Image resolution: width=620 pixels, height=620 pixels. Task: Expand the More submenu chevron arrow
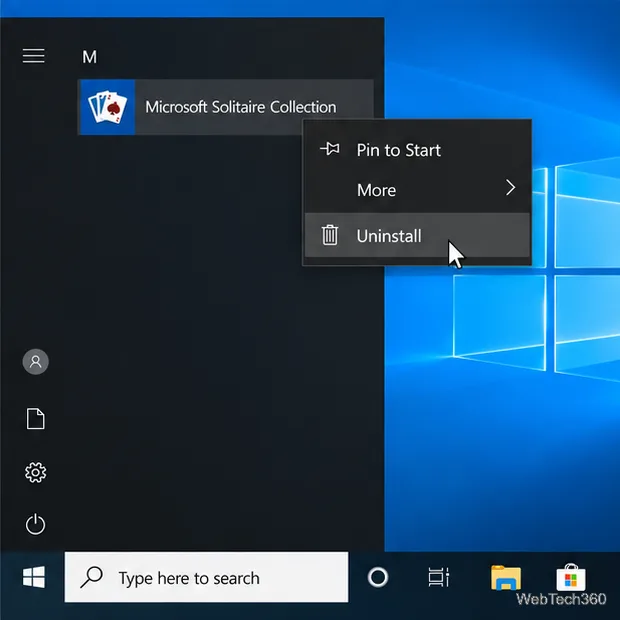coord(510,187)
